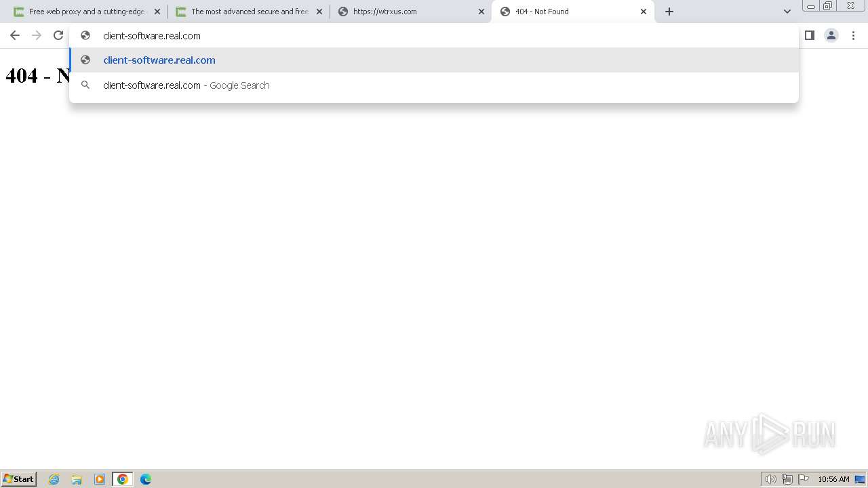
Task: Open the Windows Start menu
Action: coord(18,479)
